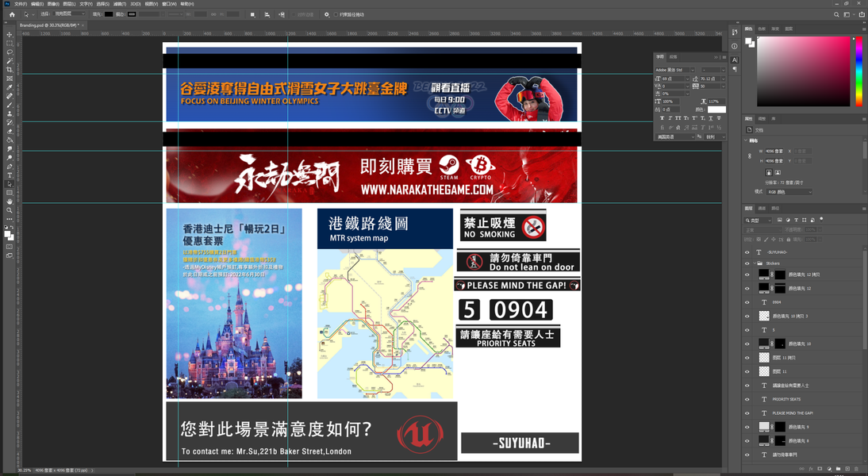Click the Character panel text color swatch

(716, 109)
